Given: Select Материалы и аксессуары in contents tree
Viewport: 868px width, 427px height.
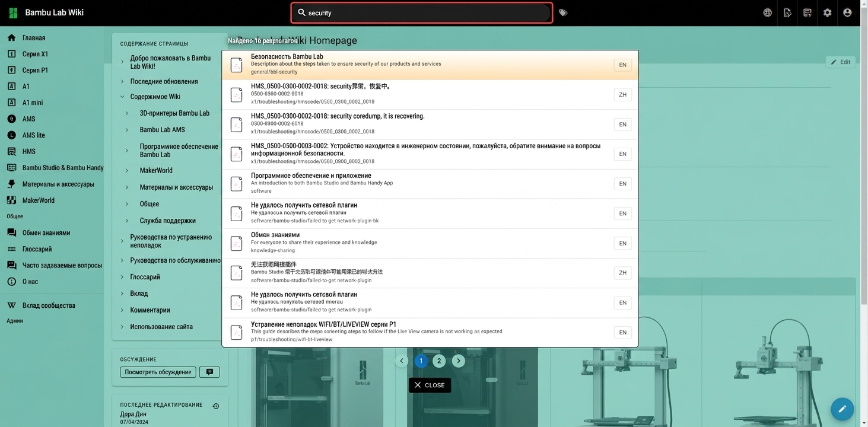Looking at the screenshot, I should 176,187.
